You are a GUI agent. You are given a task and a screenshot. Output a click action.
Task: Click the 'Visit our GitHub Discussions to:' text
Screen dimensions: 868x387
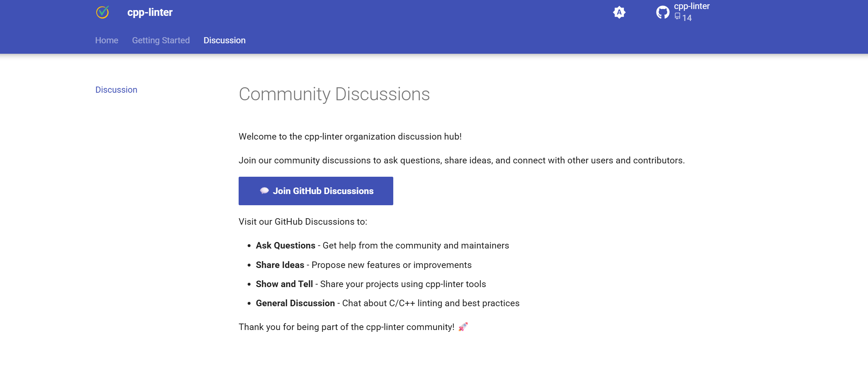(x=302, y=221)
